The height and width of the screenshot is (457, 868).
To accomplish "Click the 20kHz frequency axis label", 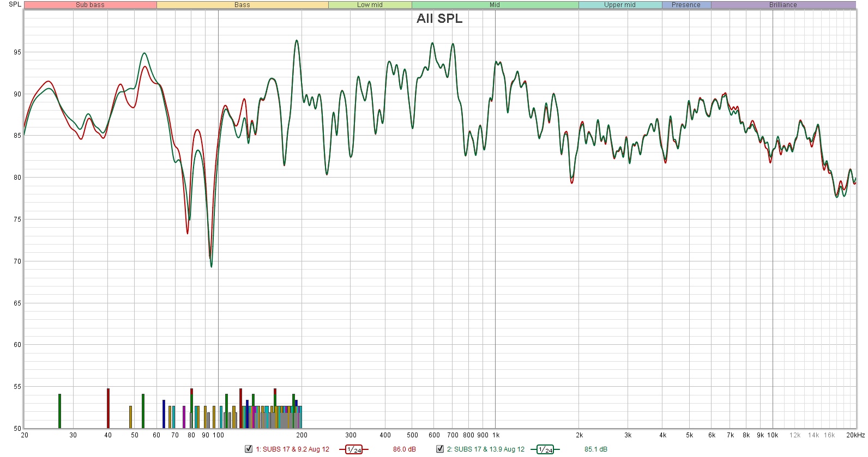I will point(855,435).
